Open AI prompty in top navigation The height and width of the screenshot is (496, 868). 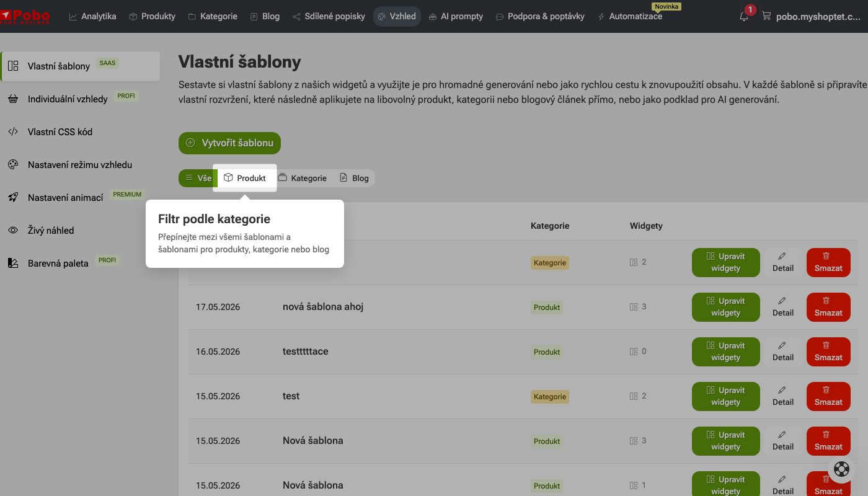tap(456, 17)
